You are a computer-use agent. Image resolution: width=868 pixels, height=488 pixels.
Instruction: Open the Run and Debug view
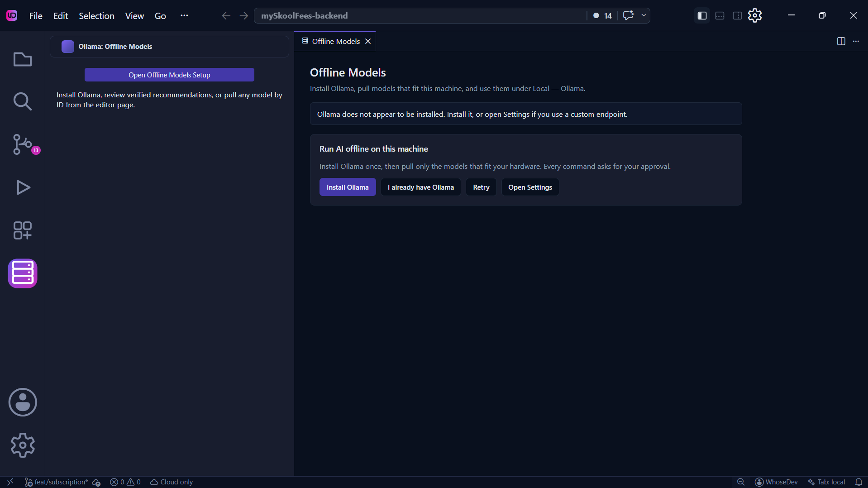point(22,187)
